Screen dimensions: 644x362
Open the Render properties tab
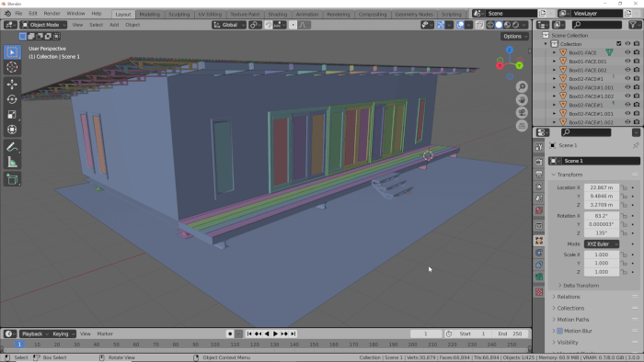click(x=539, y=162)
